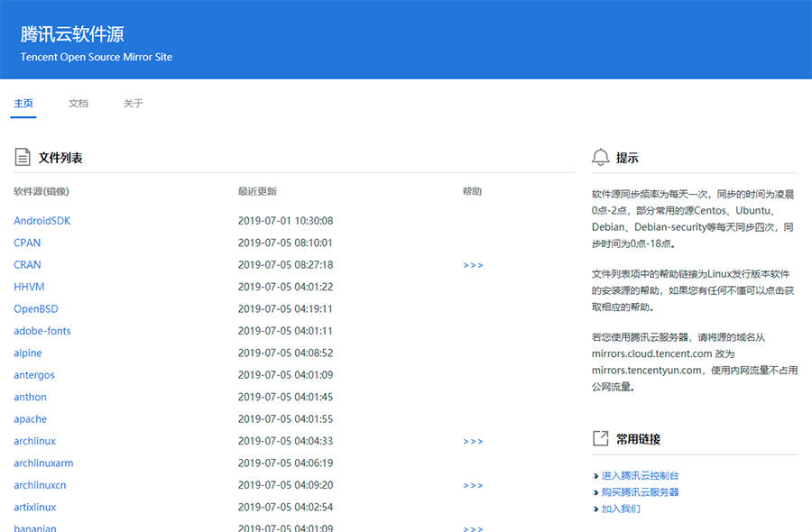Open the alpine mirror link
The width and height of the screenshot is (812, 532).
pos(27,353)
